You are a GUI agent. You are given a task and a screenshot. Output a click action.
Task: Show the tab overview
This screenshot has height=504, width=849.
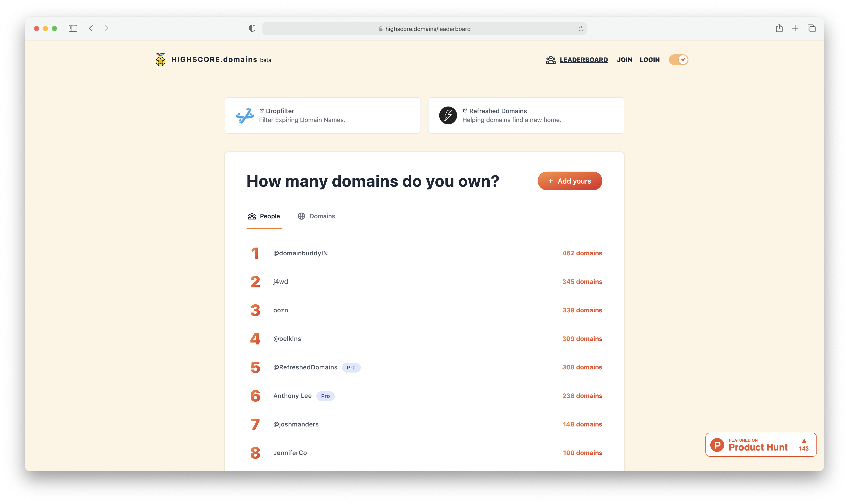811,29
